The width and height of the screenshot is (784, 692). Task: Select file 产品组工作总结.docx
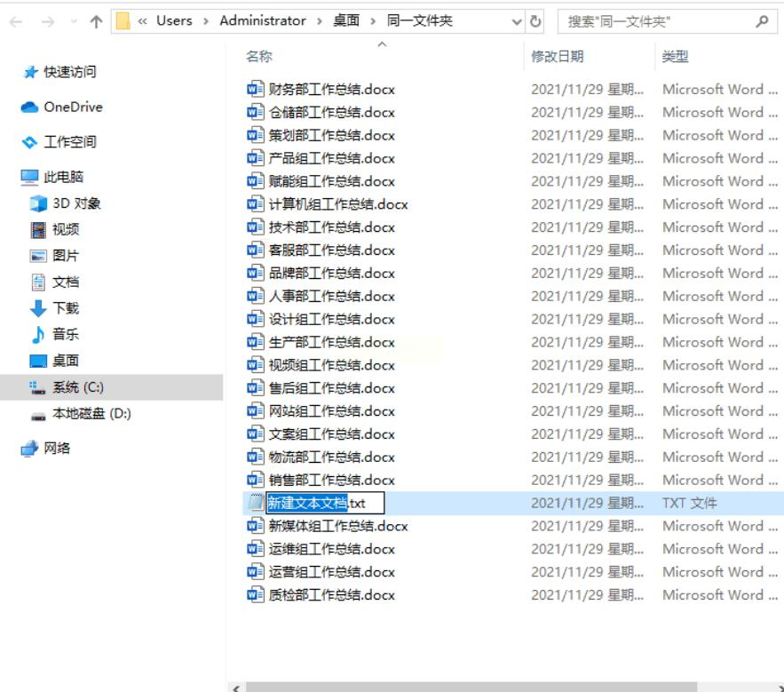click(331, 159)
